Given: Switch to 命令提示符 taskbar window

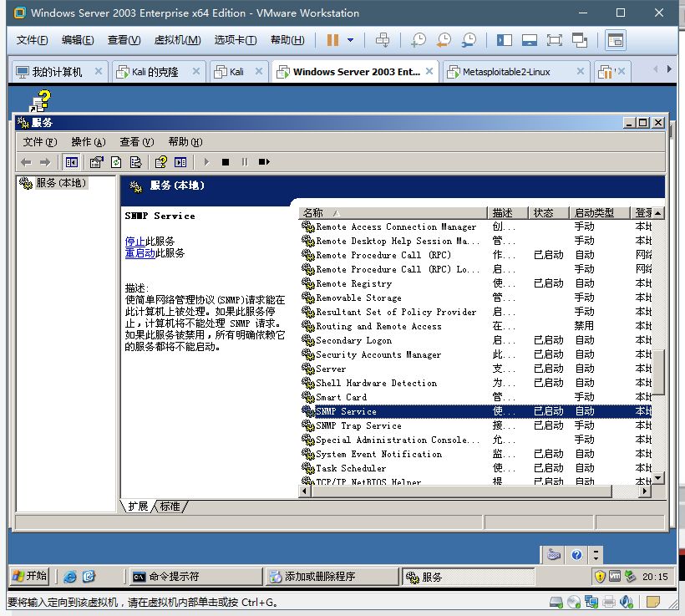Looking at the screenshot, I should [x=195, y=577].
